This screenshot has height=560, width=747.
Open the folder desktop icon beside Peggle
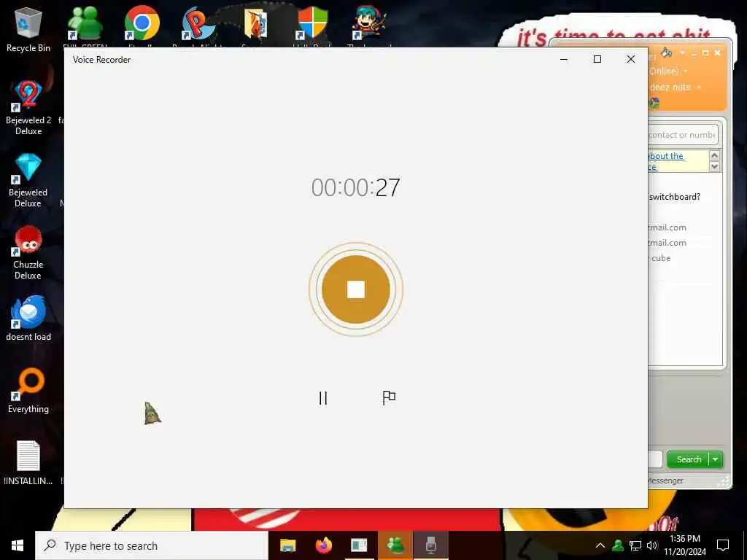(x=256, y=24)
